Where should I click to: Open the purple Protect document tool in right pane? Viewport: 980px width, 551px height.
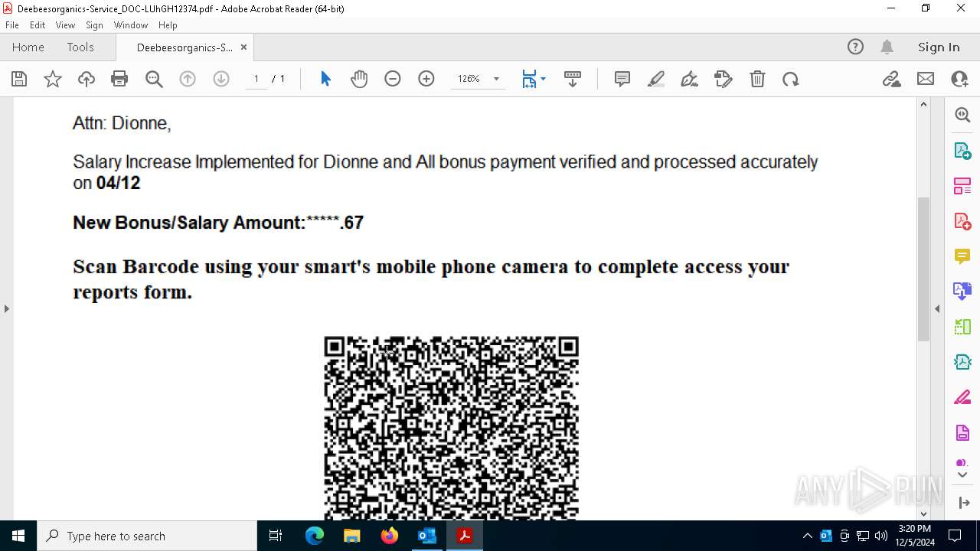coord(962,433)
